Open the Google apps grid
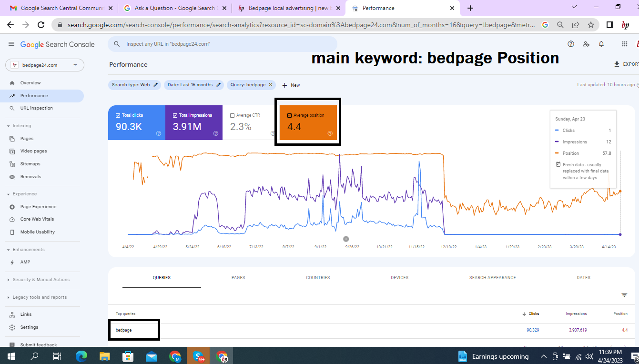This screenshot has height=364, width=639. tap(625, 44)
